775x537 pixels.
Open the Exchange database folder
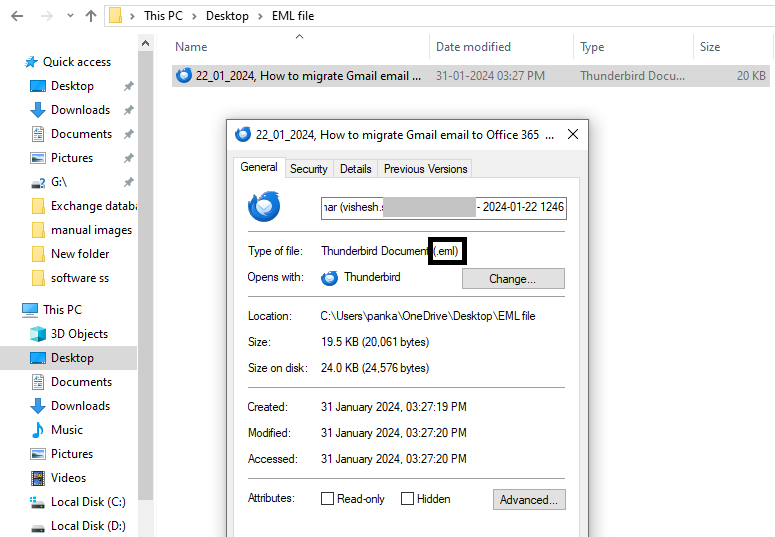(x=93, y=206)
